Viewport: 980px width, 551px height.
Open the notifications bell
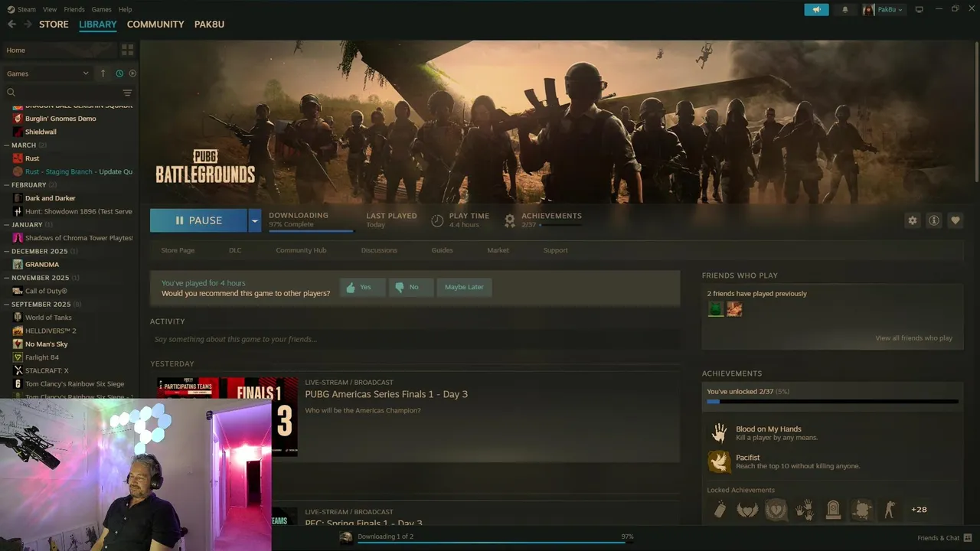tap(845, 9)
